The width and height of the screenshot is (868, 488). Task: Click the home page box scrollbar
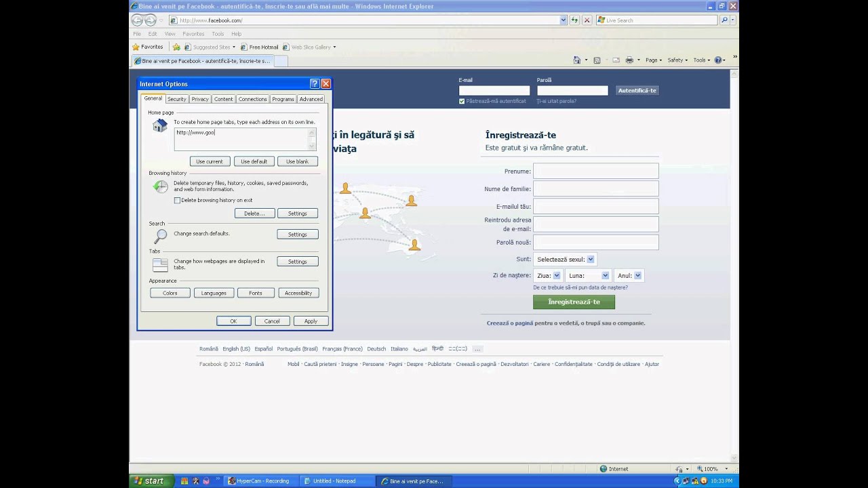pos(312,139)
